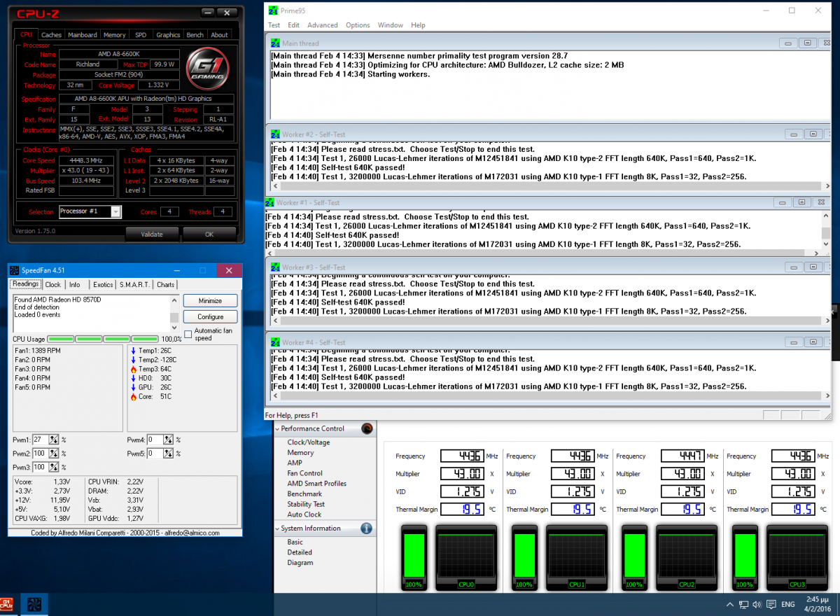
Task: Open the blue fan icon on the taskbar
Action: click(x=33, y=604)
